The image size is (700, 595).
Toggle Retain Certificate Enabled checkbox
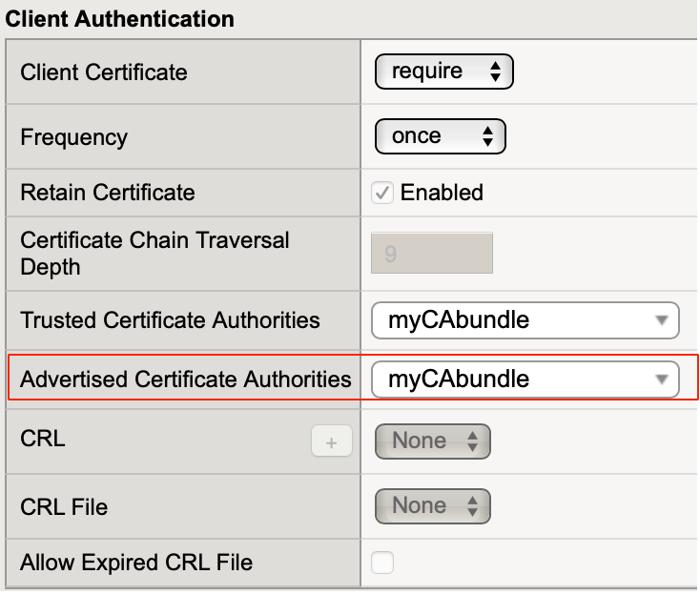pos(382,193)
